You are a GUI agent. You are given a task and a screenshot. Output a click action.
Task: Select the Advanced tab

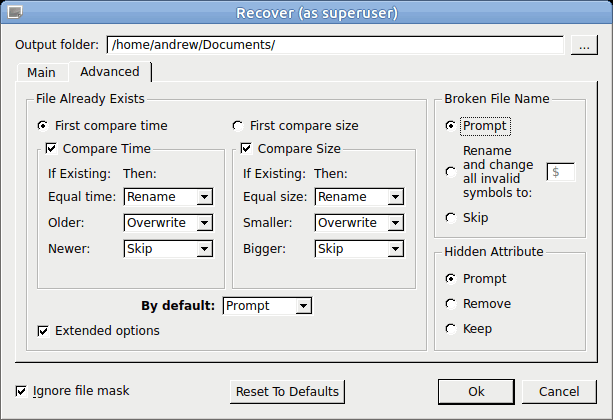point(110,72)
